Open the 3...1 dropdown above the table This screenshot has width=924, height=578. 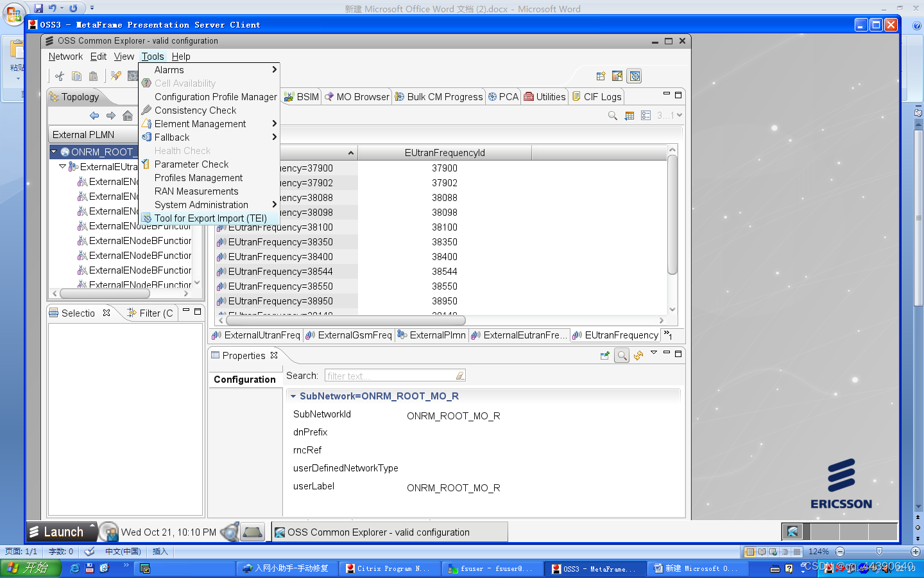[x=670, y=116]
